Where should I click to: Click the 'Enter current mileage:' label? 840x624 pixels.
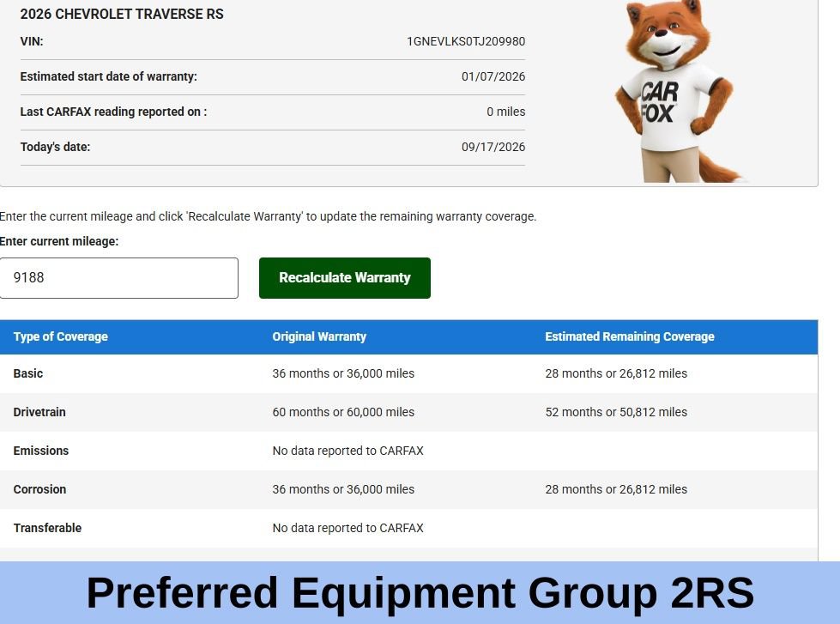(x=59, y=241)
